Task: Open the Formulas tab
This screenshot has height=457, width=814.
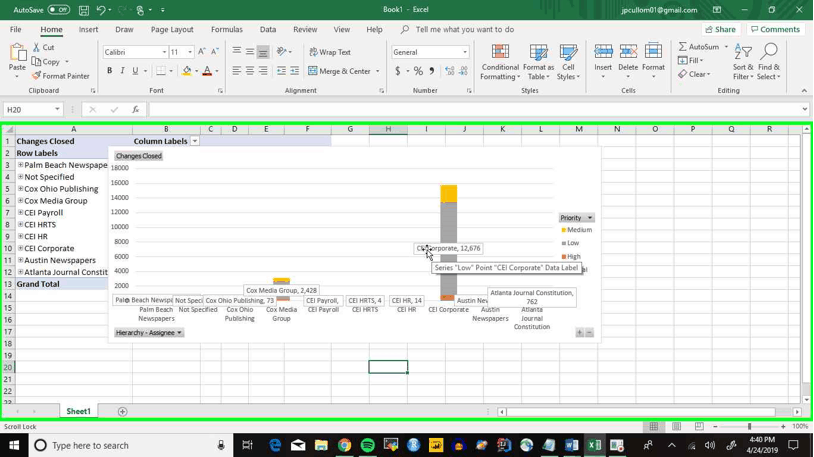Action: [227, 30]
